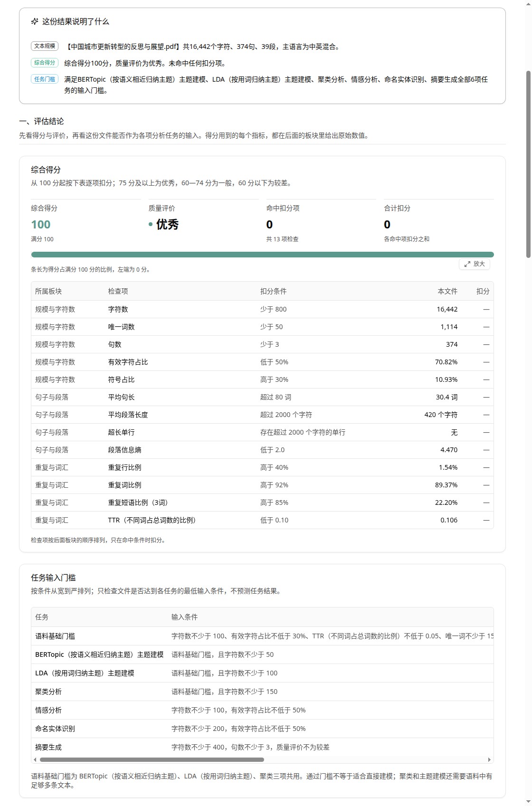Viewport: 532px width, 806px height.
Task: Click the 检查项 column header
Action: point(118,291)
